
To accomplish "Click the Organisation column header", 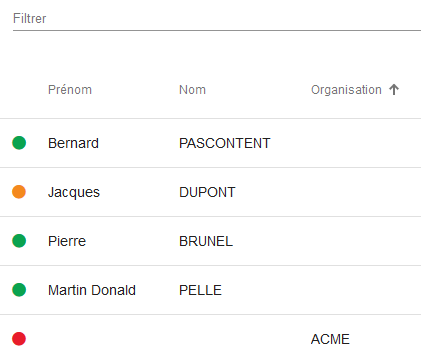I will [x=346, y=90].
